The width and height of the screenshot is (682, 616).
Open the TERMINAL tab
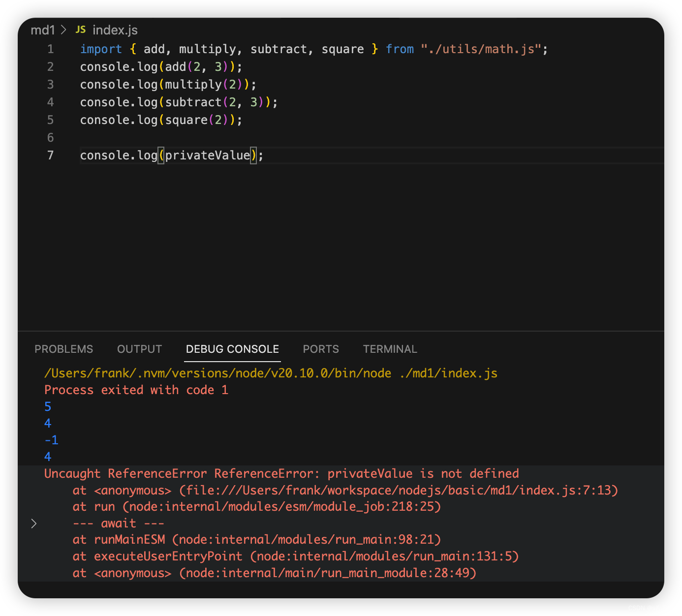390,349
